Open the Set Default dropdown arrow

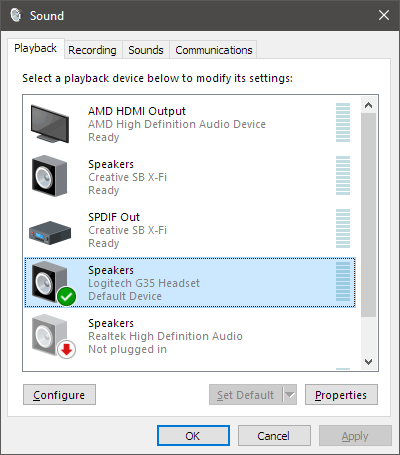(290, 395)
